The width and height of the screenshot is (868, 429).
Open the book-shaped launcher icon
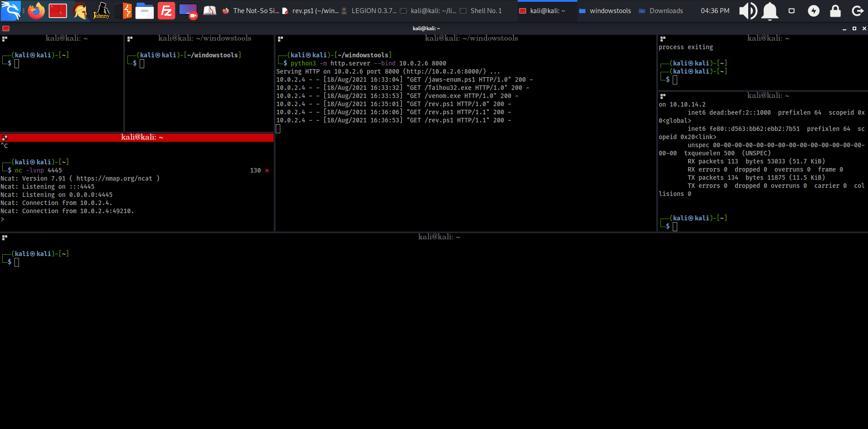click(x=209, y=11)
